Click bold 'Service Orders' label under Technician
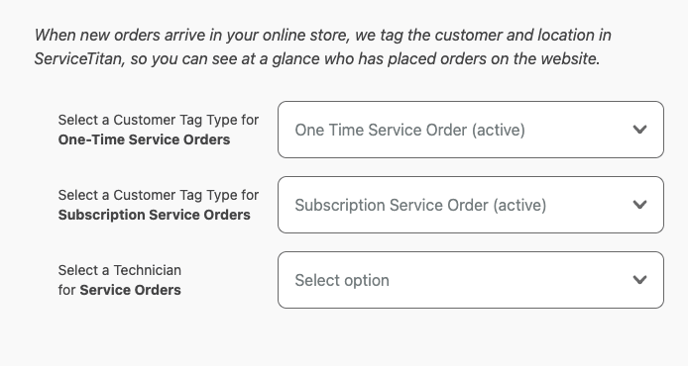688x366 pixels. [x=130, y=290]
